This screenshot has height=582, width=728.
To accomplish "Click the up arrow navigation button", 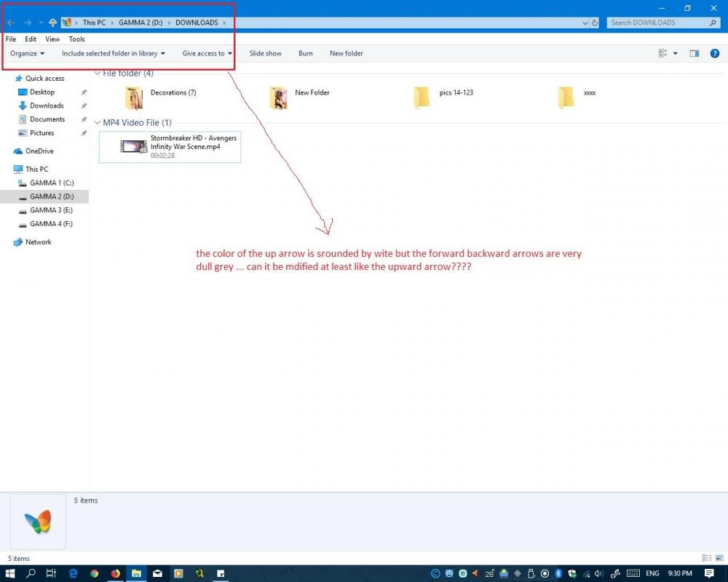I will (x=52, y=23).
